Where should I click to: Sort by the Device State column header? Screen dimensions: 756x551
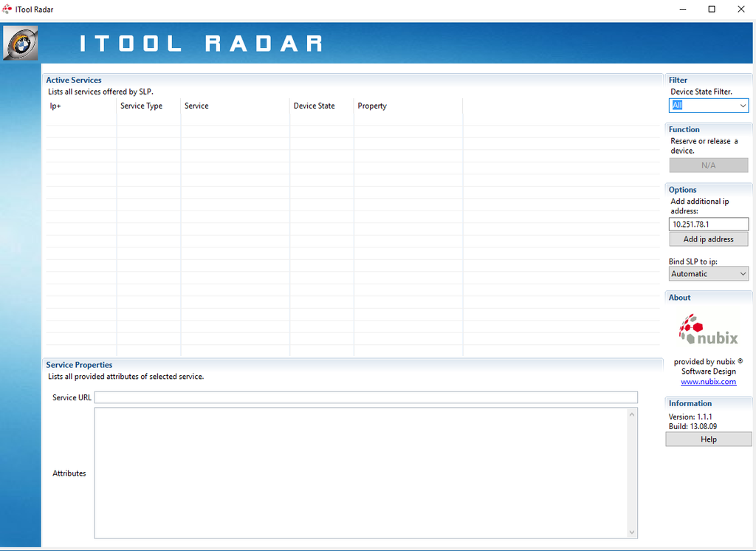pos(322,106)
